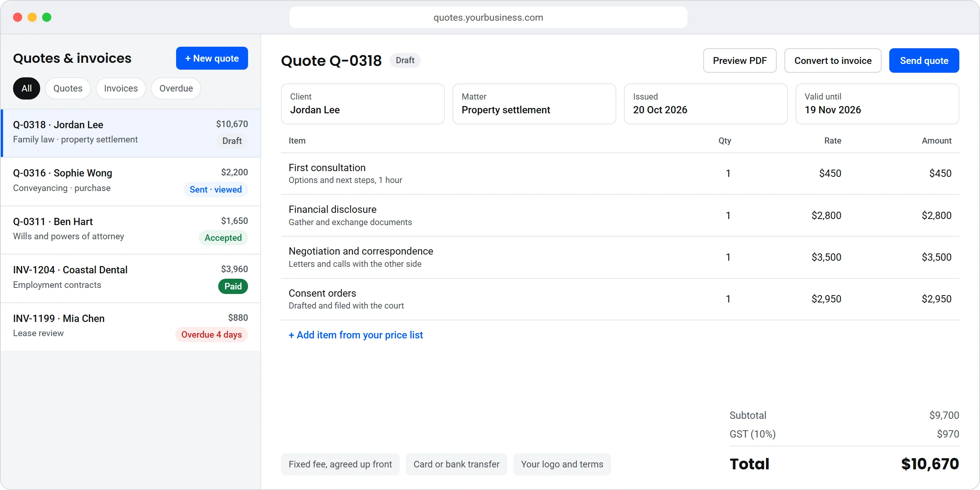Select the First consultation line item
The width and height of the screenshot is (980, 490).
(620, 174)
